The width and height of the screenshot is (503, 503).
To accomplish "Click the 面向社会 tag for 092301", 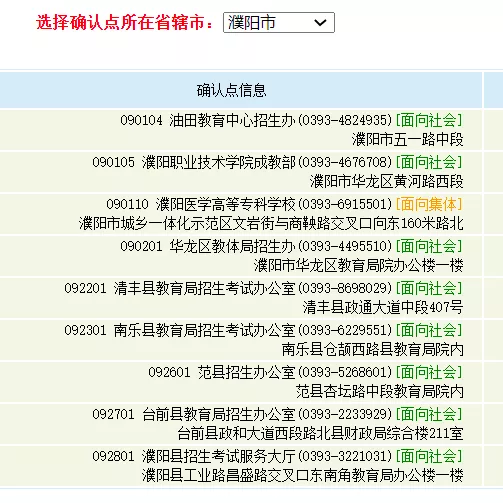I will pyautogui.click(x=429, y=330).
